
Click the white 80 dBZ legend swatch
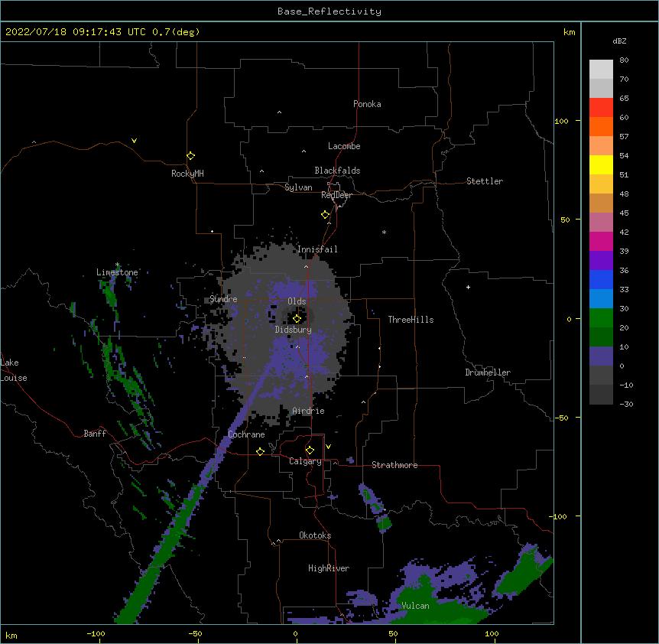601,70
